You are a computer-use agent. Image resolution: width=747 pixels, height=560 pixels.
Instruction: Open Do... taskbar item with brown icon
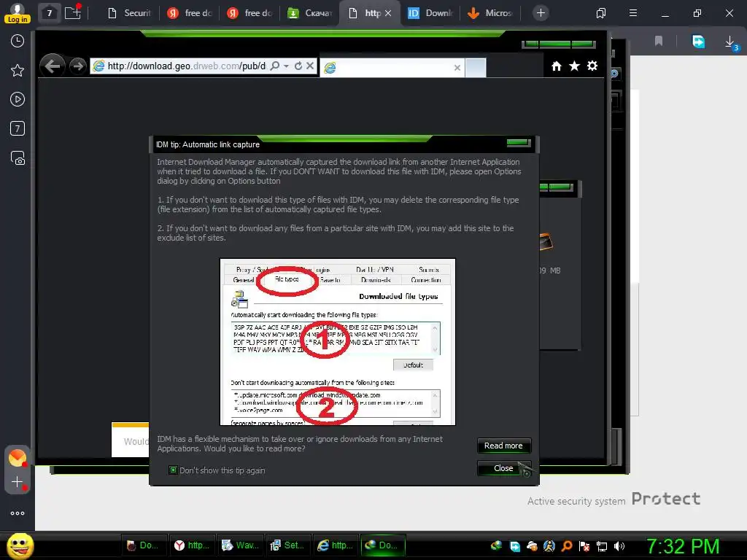142,545
